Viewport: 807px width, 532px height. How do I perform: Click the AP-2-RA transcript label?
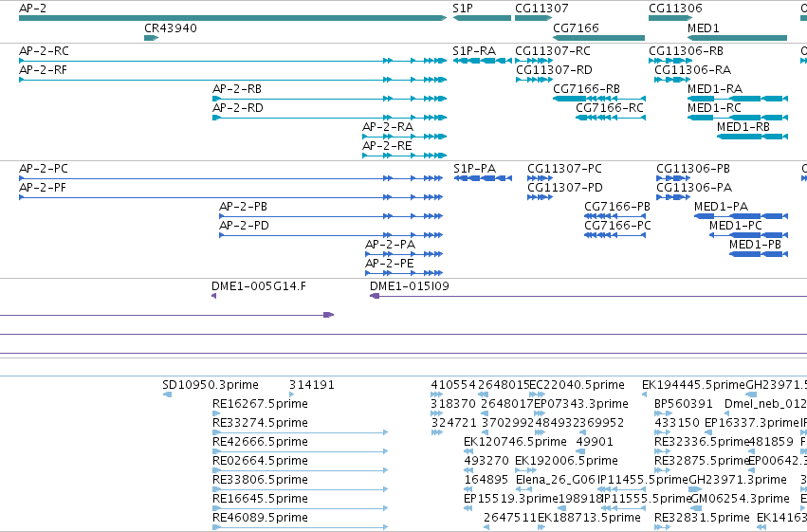point(388,126)
